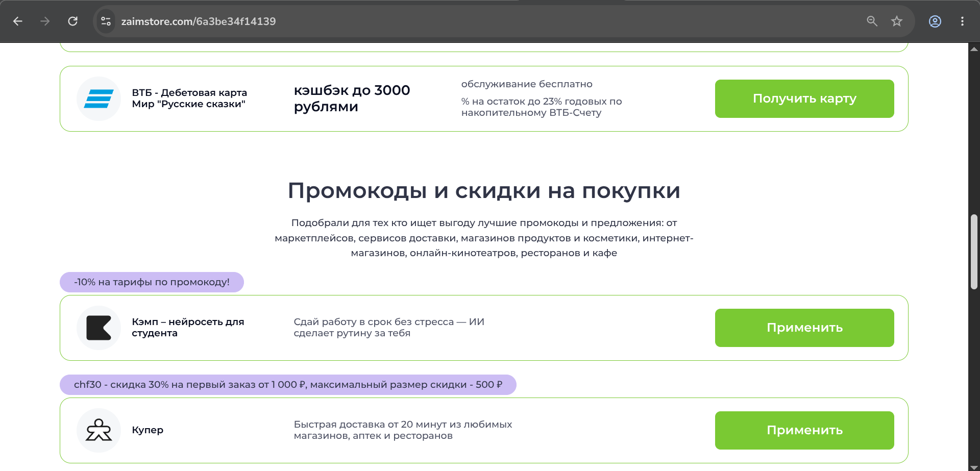Click Сдай работу в срок description

[x=389, y=328]
